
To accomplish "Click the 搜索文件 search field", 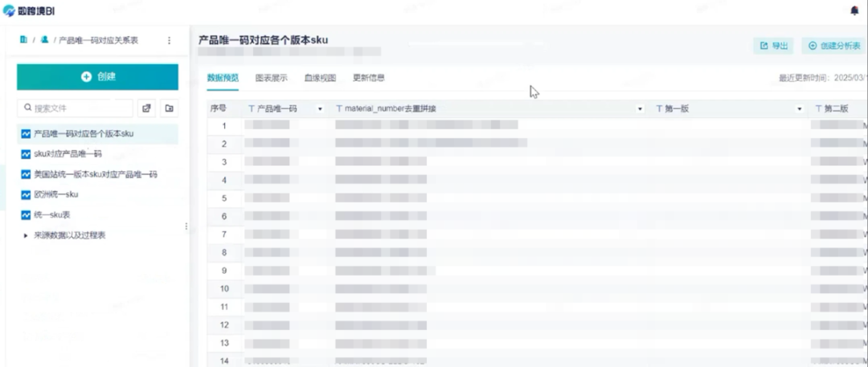I will [x=76, y=108].
